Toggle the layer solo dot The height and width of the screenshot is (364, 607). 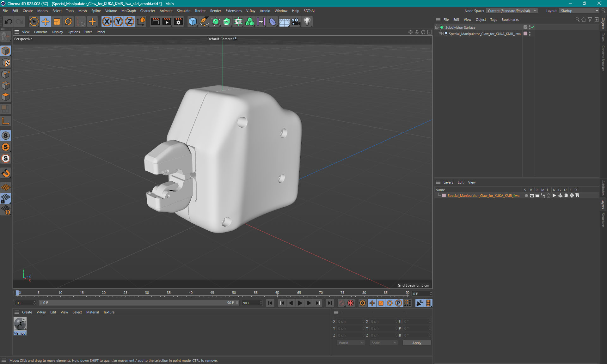click(x=526, y=196)
